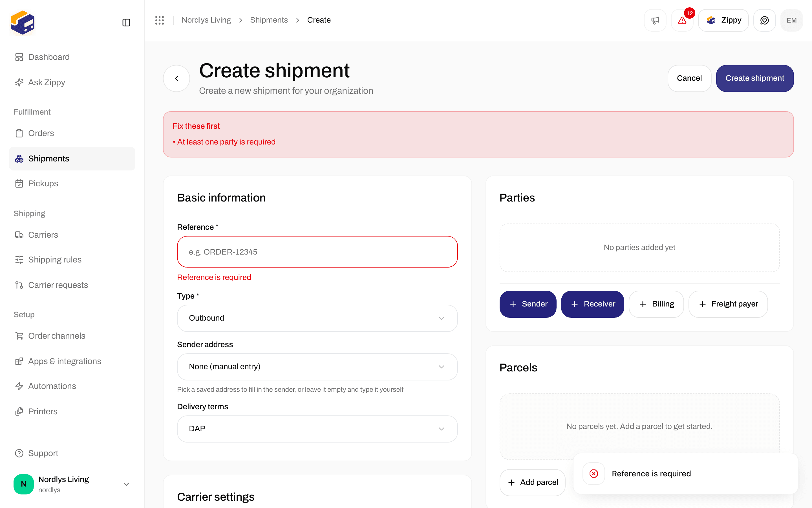Image resolution: width=812 pixels, height=508 pixels.
Task: Open Carrier requests
Action: tap(72, 285)
